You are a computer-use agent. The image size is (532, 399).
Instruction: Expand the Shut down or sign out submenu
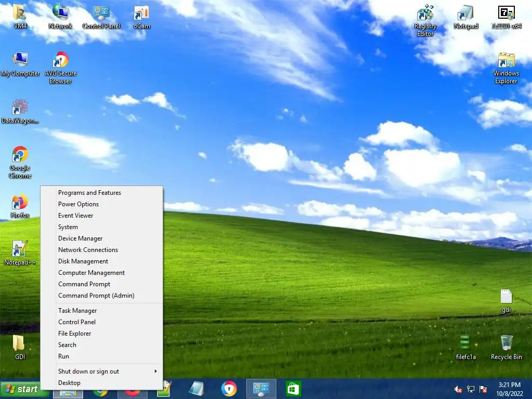pyautogui.click(x=101, y=371)
